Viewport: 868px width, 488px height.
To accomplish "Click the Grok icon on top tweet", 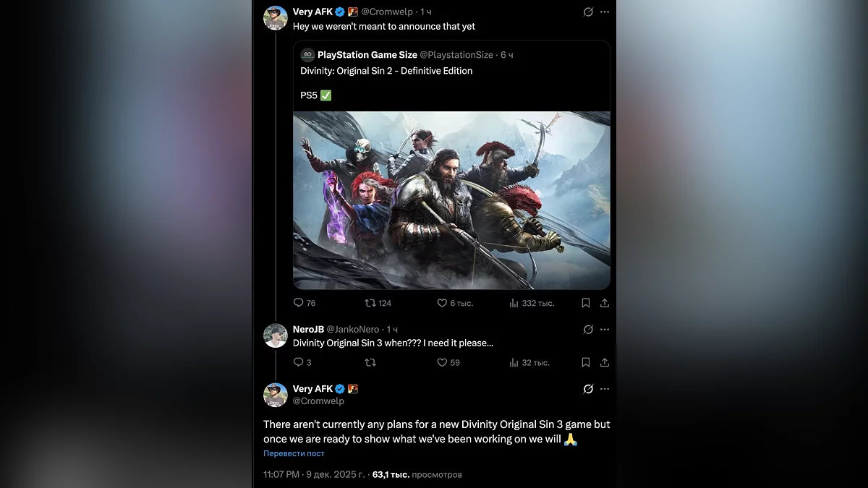I will pyautogui.click(x=588, y=12).
